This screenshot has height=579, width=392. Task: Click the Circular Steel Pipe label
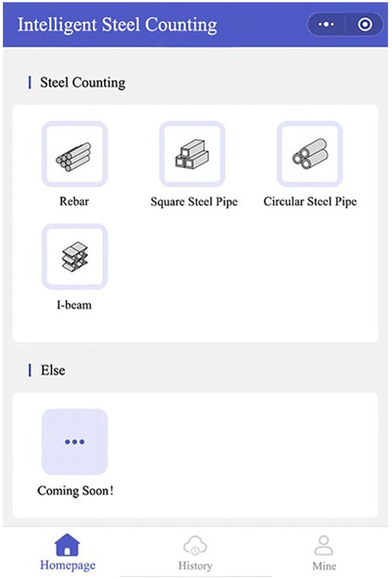click(x=310, y=202)
